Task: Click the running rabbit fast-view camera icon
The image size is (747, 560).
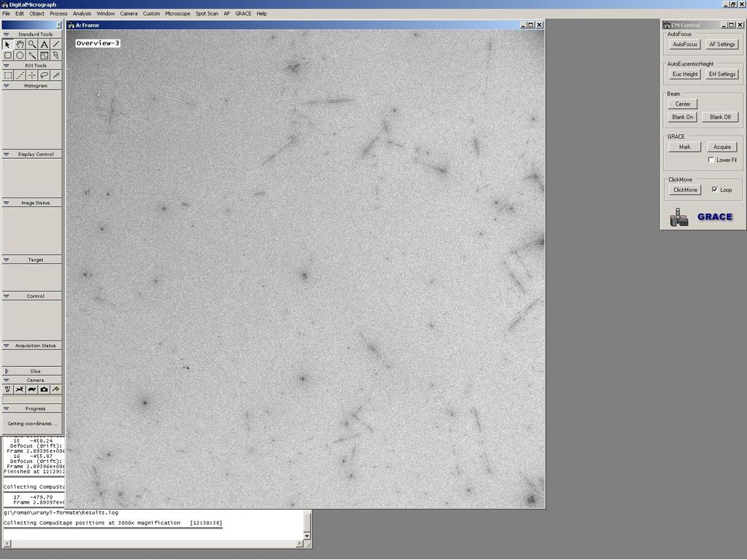Action: [x=20, y=389]
